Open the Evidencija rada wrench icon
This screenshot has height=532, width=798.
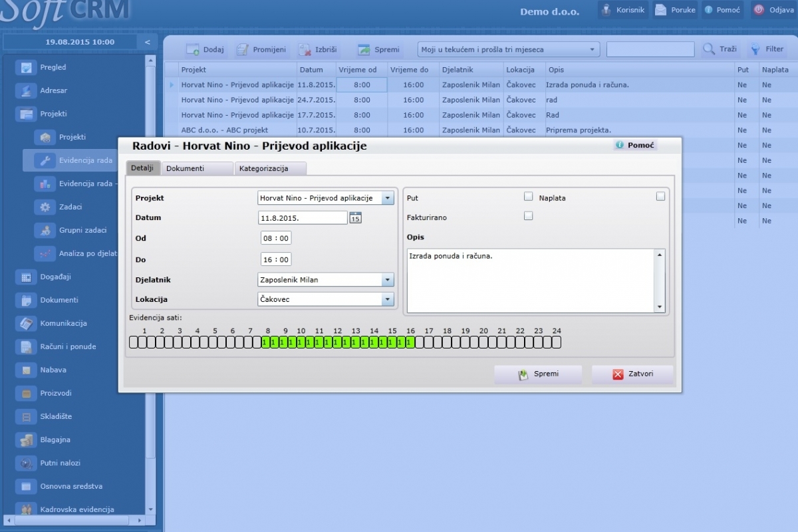click(45, 160)
